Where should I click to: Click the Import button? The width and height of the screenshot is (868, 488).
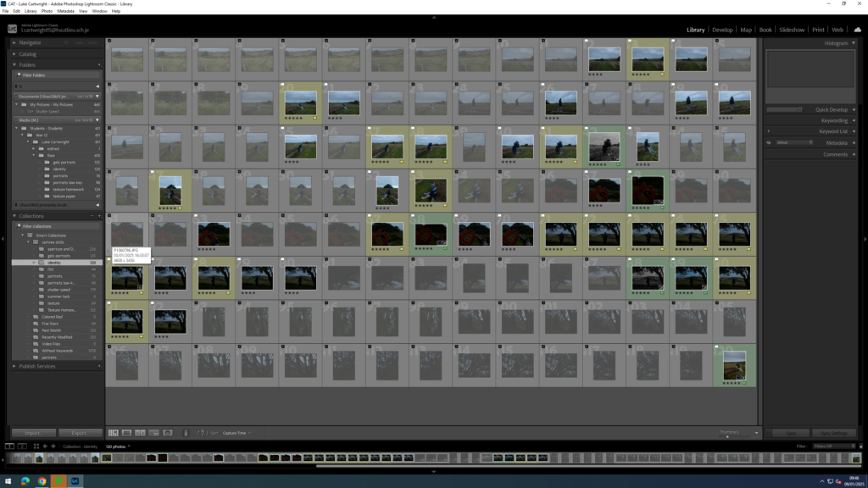[x=33, y=433]
